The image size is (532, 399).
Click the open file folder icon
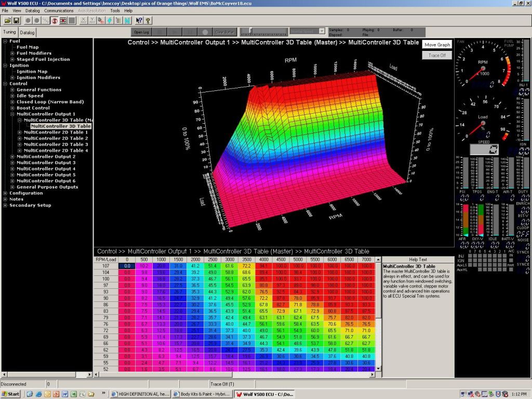[8, 20]
